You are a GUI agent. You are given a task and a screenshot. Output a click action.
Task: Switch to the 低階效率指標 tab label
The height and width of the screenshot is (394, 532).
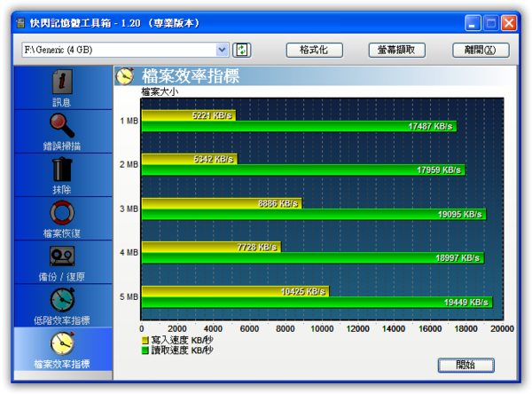pos(62,320)
